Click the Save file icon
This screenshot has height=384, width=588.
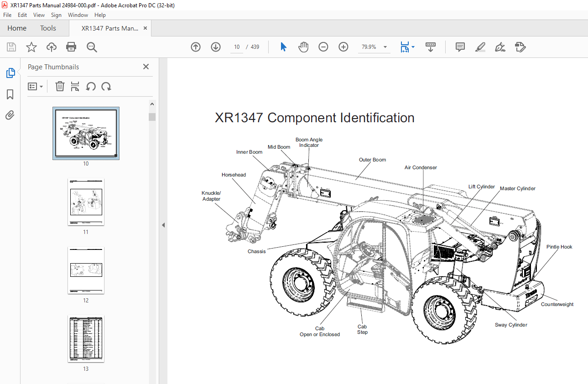click(x=11, y=47)
